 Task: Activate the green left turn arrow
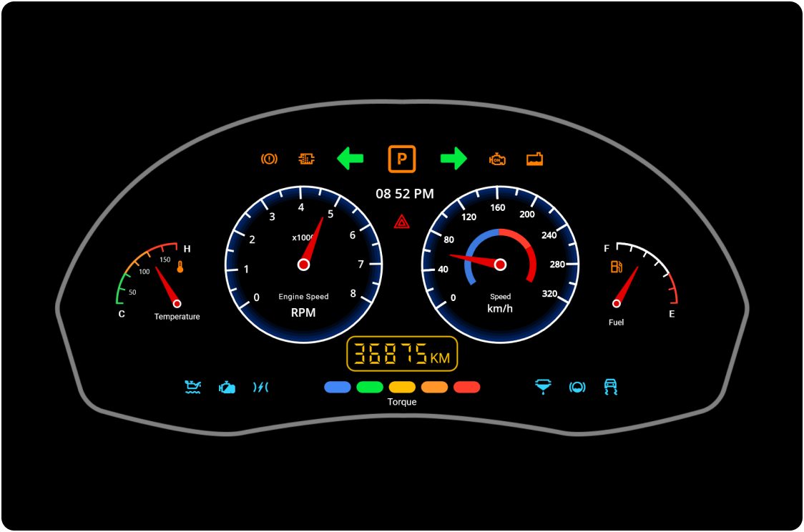(350, 158)
